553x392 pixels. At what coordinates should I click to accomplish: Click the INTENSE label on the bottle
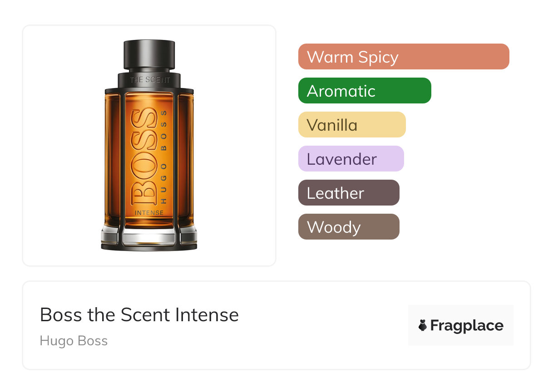pyautogui.click(x=149, y=212)
